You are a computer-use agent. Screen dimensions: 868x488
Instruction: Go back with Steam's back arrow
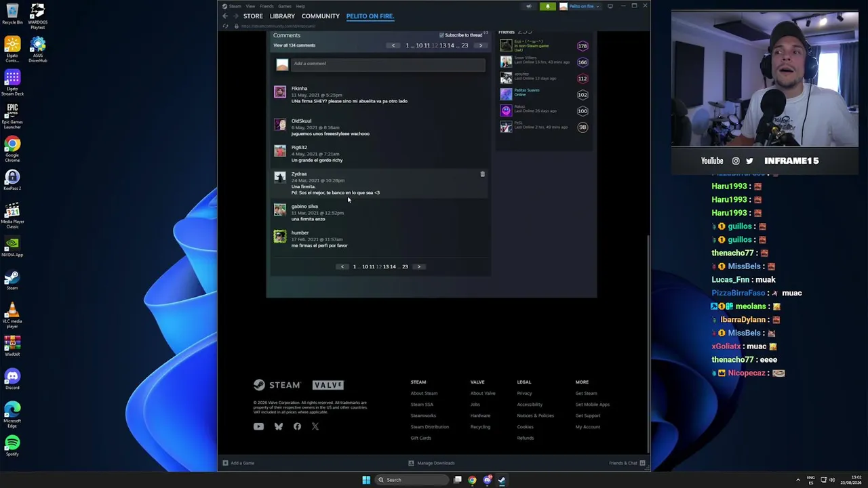(x=225, y=16)
